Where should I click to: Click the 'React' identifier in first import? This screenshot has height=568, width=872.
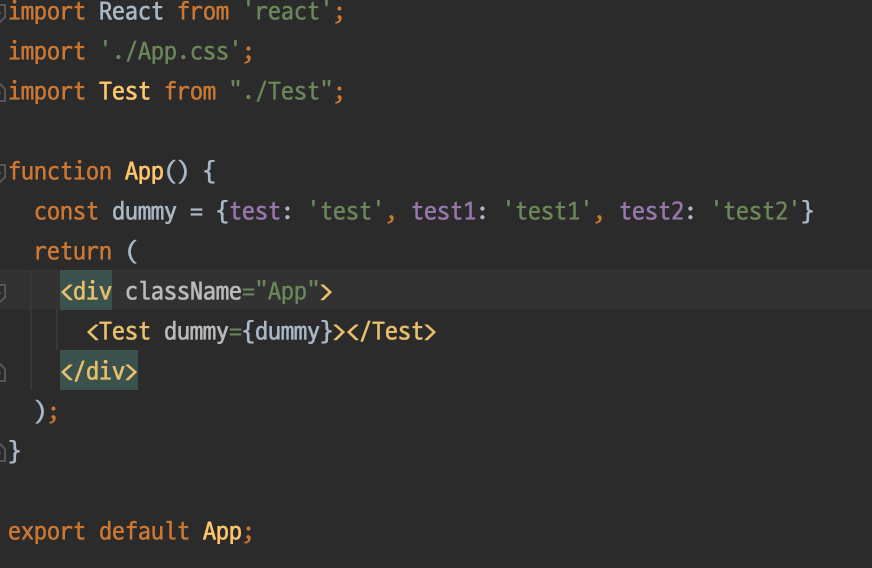[131, 12]
